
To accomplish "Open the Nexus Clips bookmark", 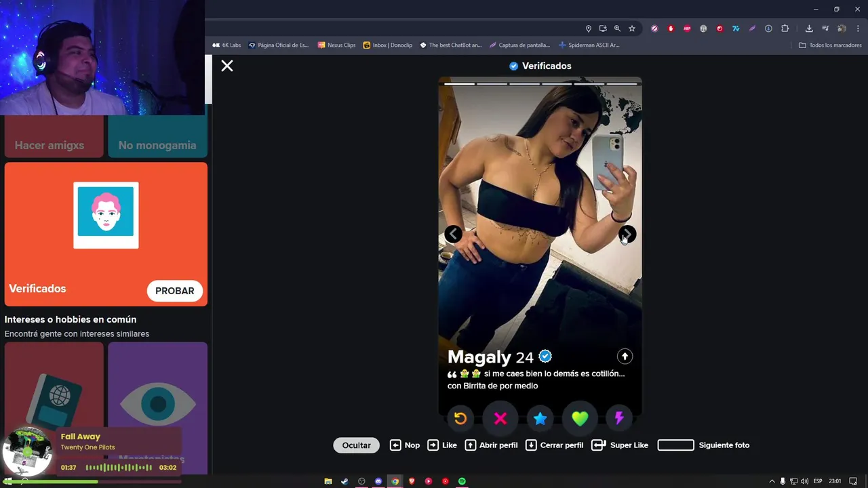I will 336,45.
